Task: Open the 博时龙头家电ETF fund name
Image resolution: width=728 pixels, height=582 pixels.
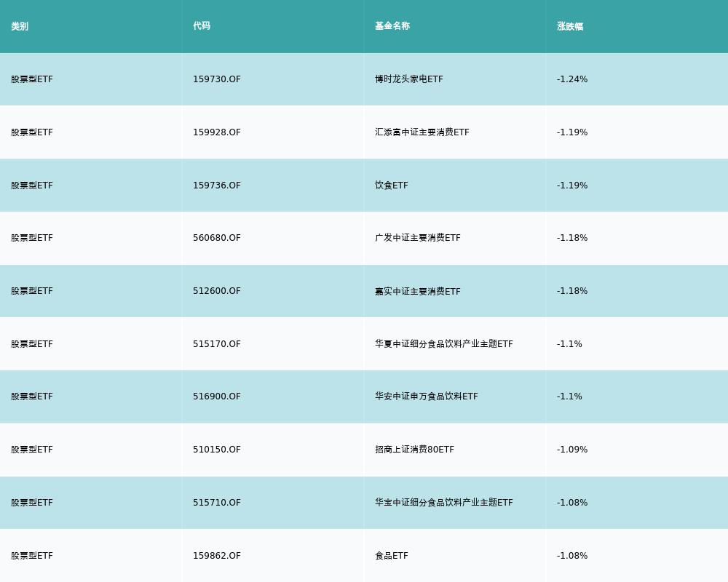Action: [x=409, y=79]
